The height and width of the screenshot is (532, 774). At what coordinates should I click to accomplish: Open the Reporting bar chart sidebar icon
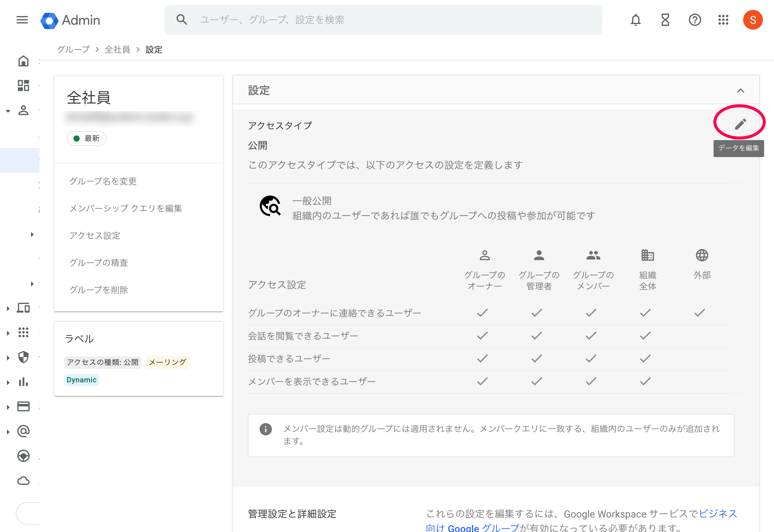(23, 382)
